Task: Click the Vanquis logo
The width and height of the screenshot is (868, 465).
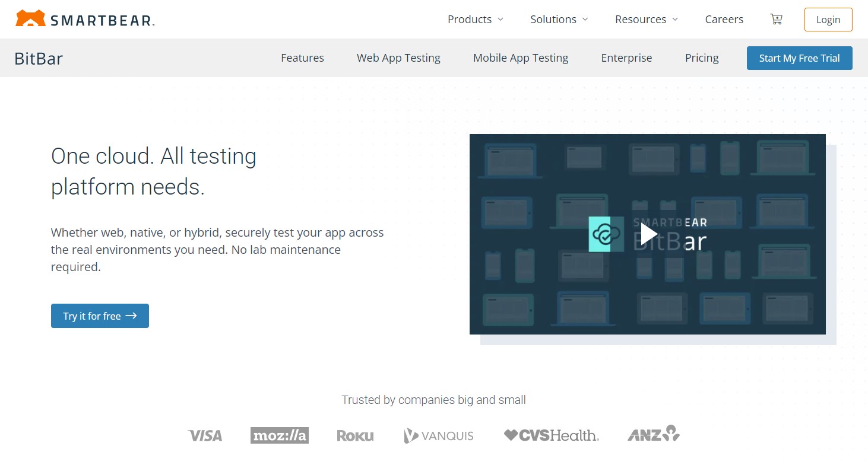Action: [439, 436]
